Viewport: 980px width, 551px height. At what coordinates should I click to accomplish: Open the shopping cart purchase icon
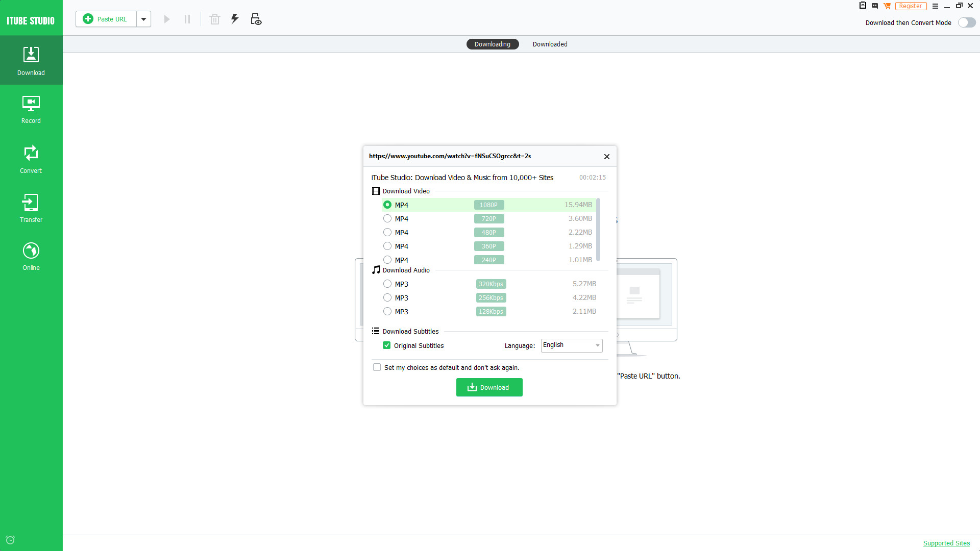point(887,6)
